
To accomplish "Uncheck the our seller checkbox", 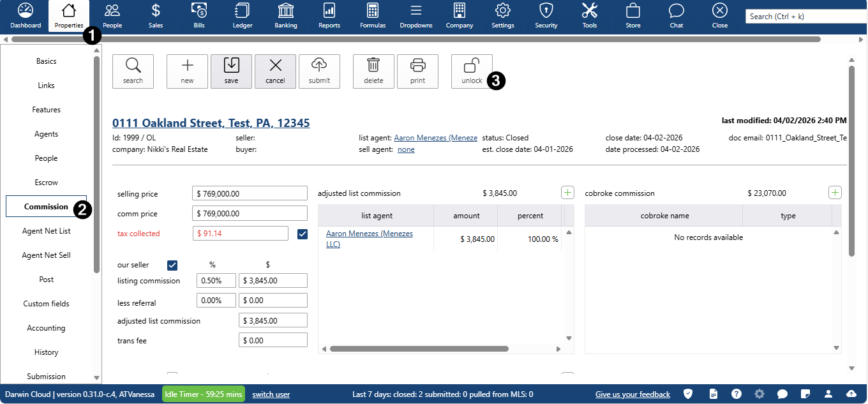I will pyautogui.click(x=172, y=265).
